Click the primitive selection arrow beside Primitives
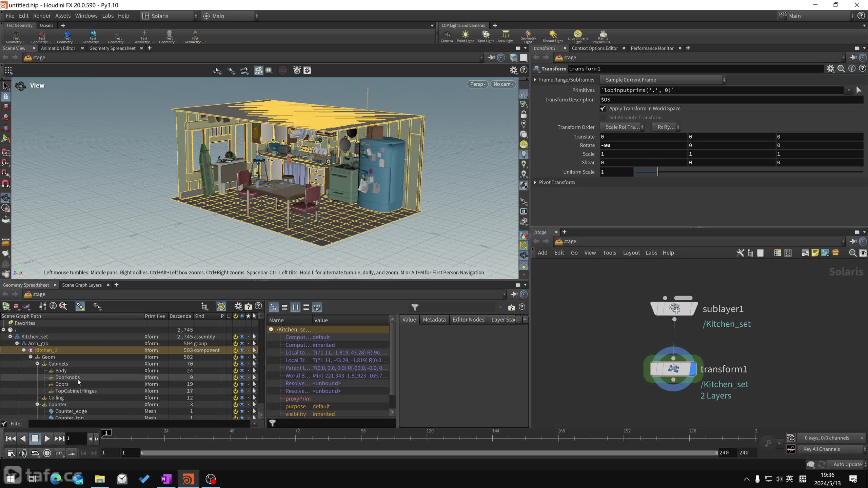This screenshot has height=488, width=868. 859,90
